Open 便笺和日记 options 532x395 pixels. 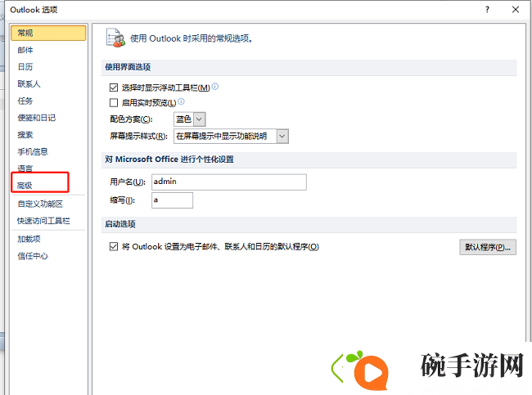click(37, 118)
